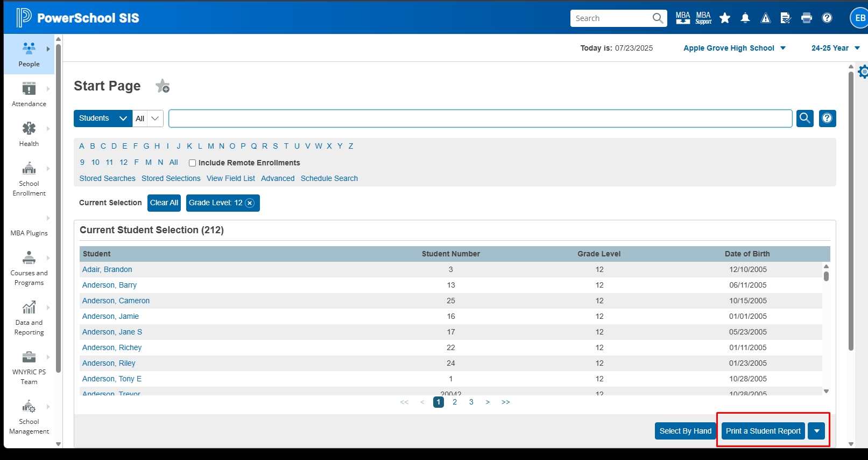Click the magnifying glass search button
The image size is (868, 460).
coord(805,118)
